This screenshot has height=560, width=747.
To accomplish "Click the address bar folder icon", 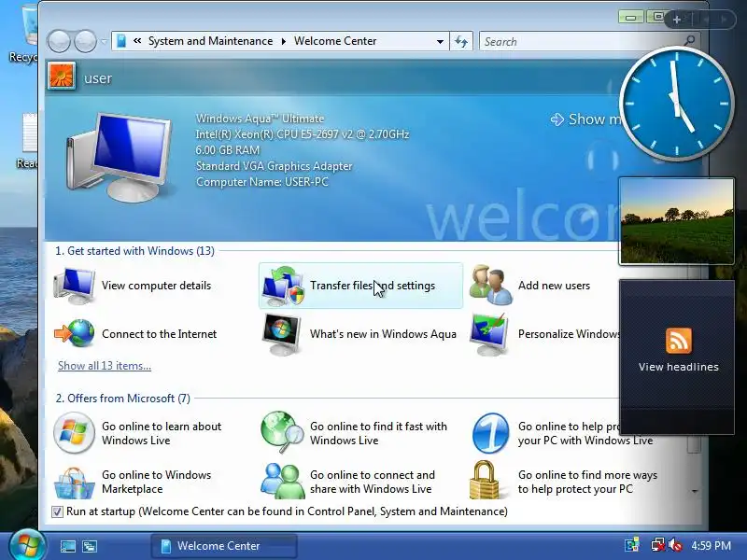I will pos(121,41).
